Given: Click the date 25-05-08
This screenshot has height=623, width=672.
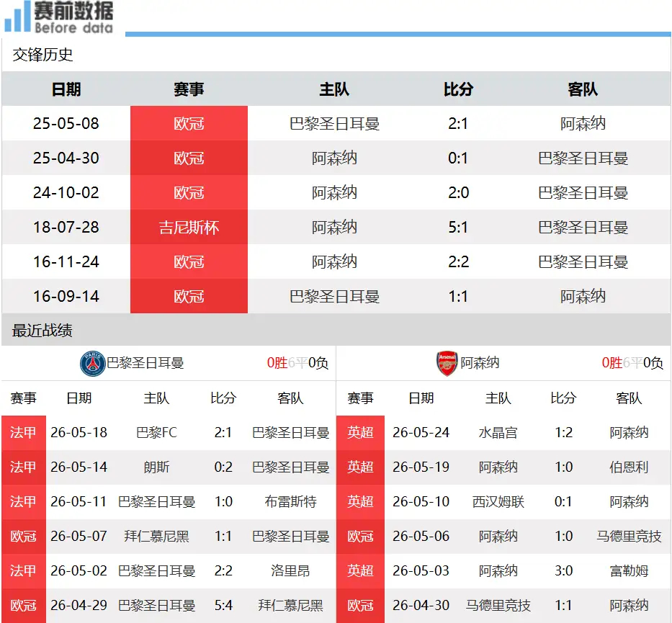Looking at the screenshot, I should (66, 123).
